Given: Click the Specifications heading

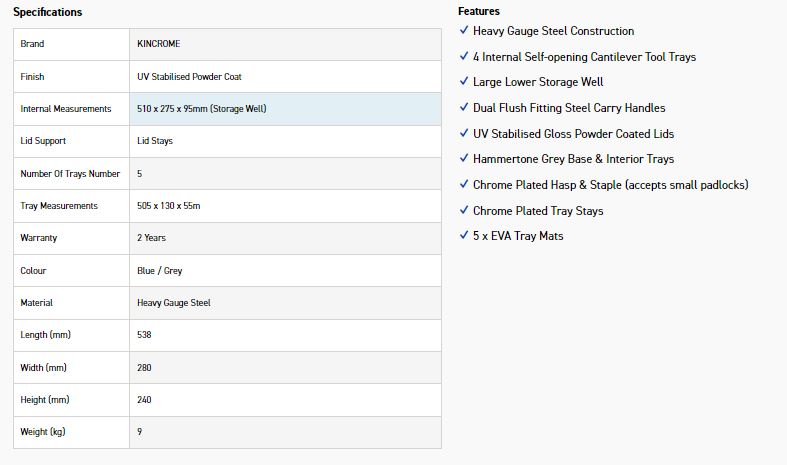Looking at the screenshot, I should pos(48,12).
